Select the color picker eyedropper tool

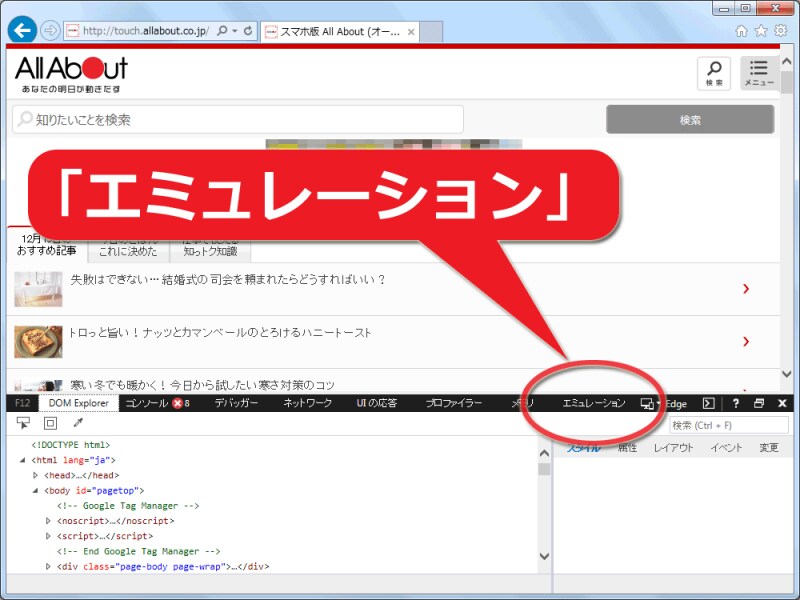tap(78, 423)
